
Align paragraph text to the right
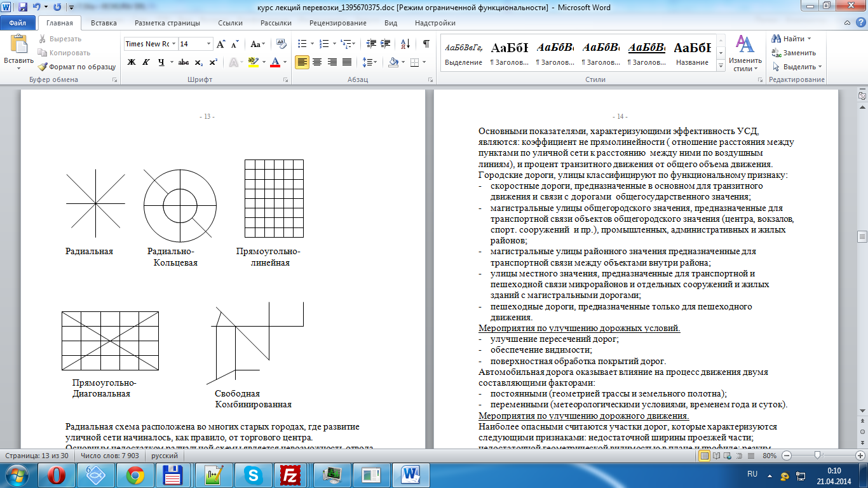point(332,62)
